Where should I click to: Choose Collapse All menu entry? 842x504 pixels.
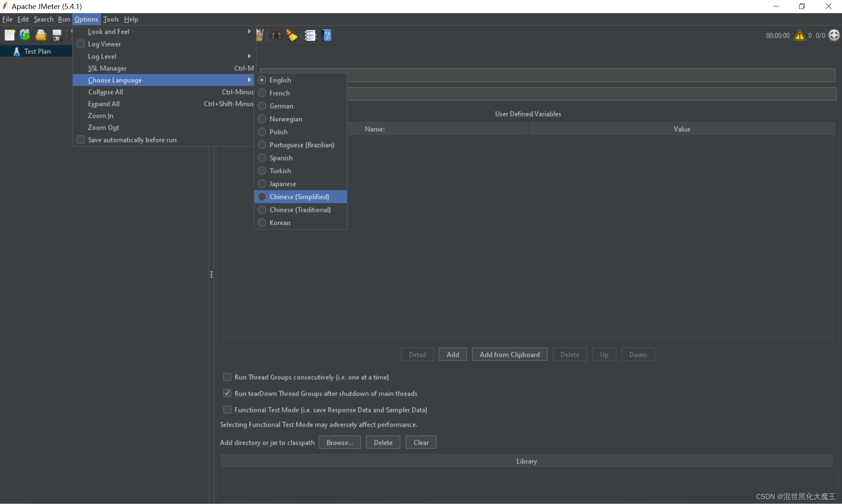[164, 92]
